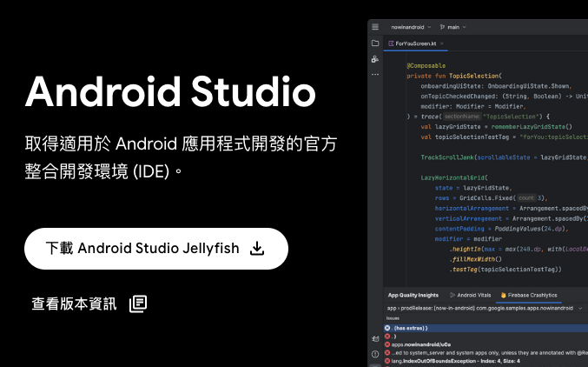Expand the main branch dropdown

coord(453,27)
